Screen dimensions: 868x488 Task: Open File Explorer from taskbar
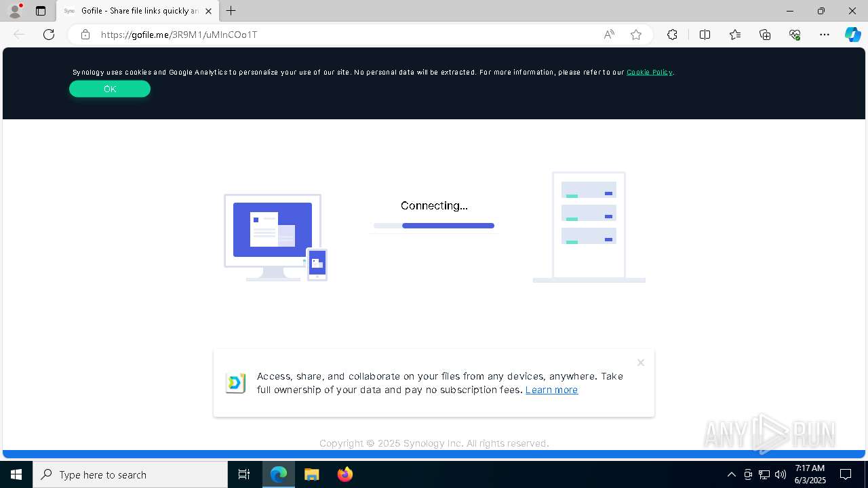[x=312, y=474]
